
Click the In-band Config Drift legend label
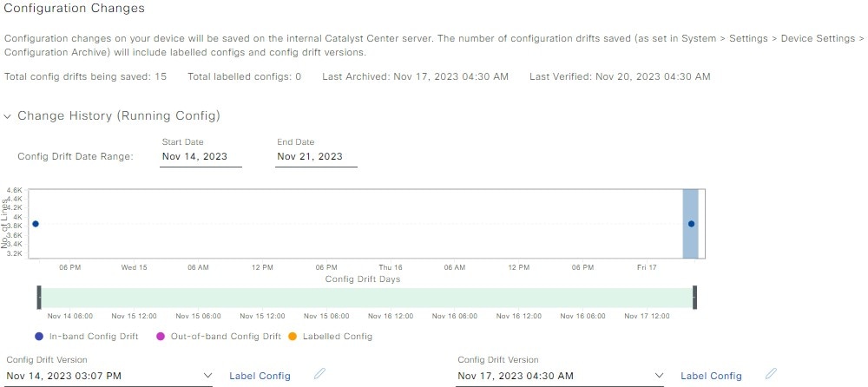(x=94, y=336)
